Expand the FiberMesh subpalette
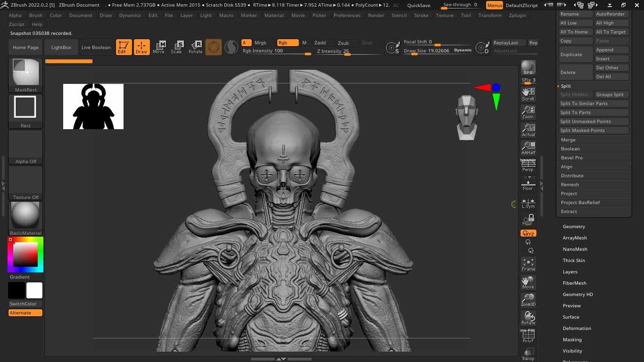Screen dimensions: 644x362 [574, 283]
